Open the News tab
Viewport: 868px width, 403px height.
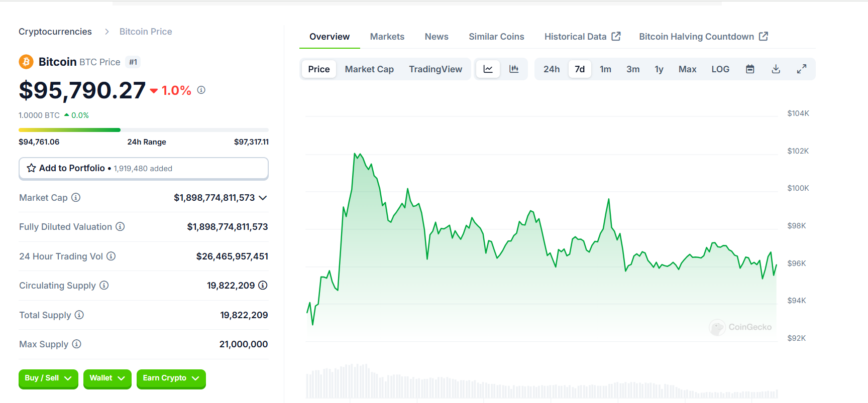437,37
